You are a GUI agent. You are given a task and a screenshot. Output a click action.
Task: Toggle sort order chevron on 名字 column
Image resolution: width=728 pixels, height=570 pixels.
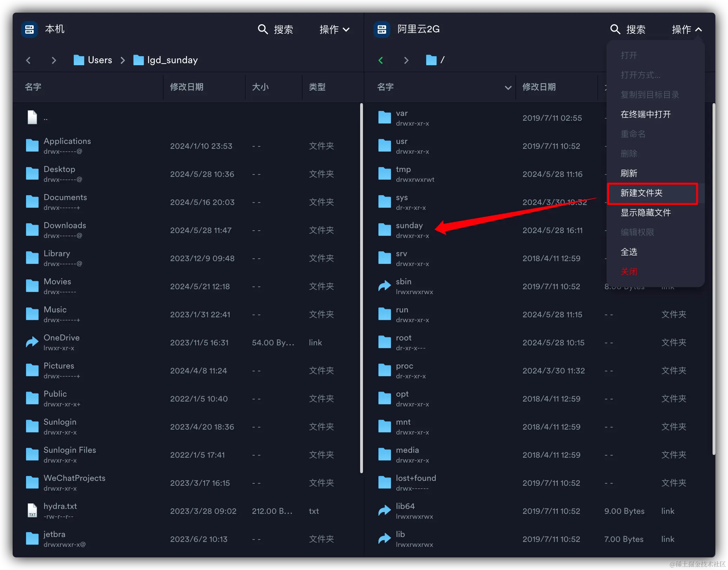(x=508, y=87)
